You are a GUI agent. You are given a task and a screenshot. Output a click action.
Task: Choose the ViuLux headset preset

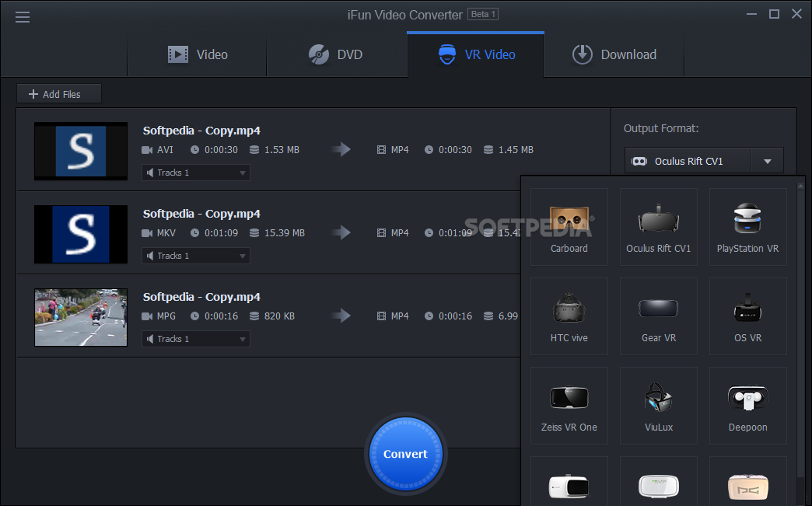[x=659, y=406]
